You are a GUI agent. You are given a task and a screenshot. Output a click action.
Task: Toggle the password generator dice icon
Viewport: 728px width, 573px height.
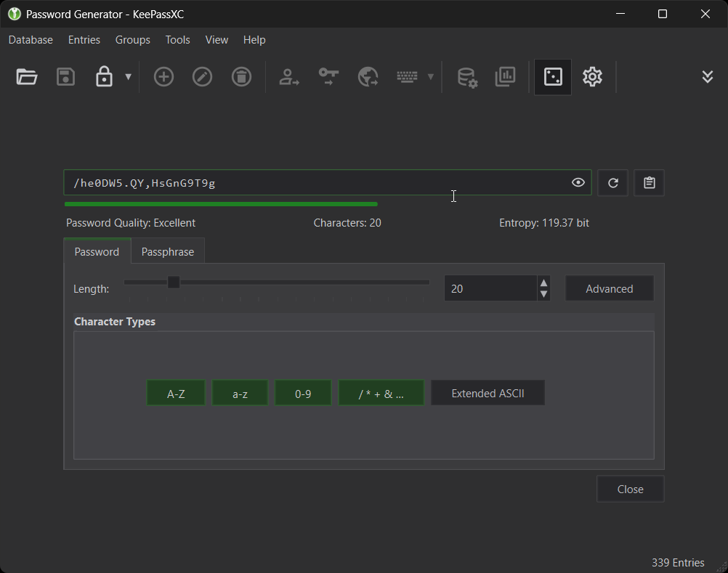point(552,77)
